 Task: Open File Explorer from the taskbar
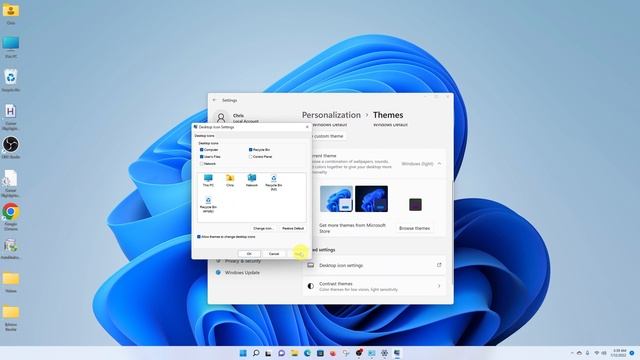point(294,353)
